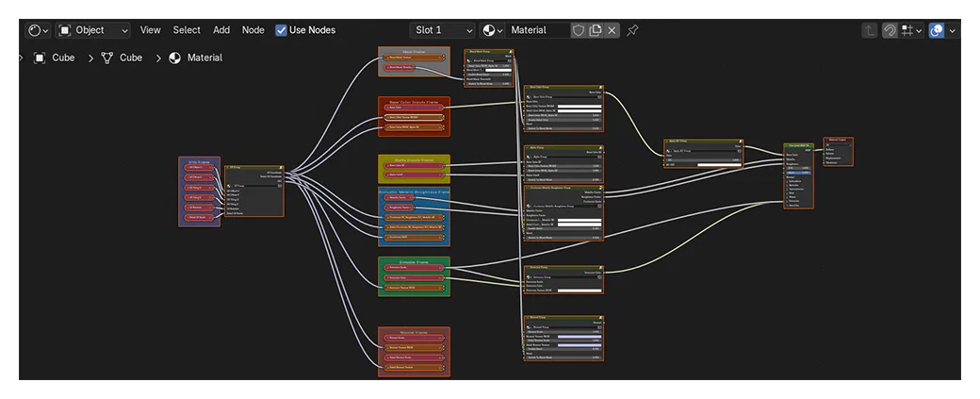
Task: Toggle the Use Nodes checkbox
Action: (x=281, y=30)
